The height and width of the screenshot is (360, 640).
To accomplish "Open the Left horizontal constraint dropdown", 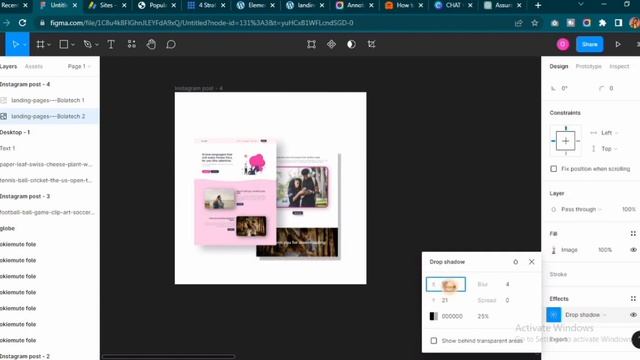I will pyautogui.click(x=610, y=133).
